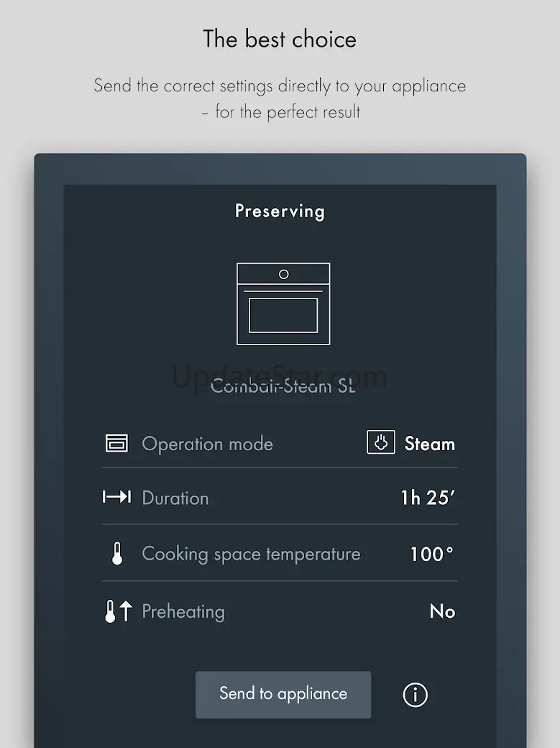The image size is (560, 748).
Task: Tap the Combair-Steam SL appliance name
Action: [x=283, y=386]
